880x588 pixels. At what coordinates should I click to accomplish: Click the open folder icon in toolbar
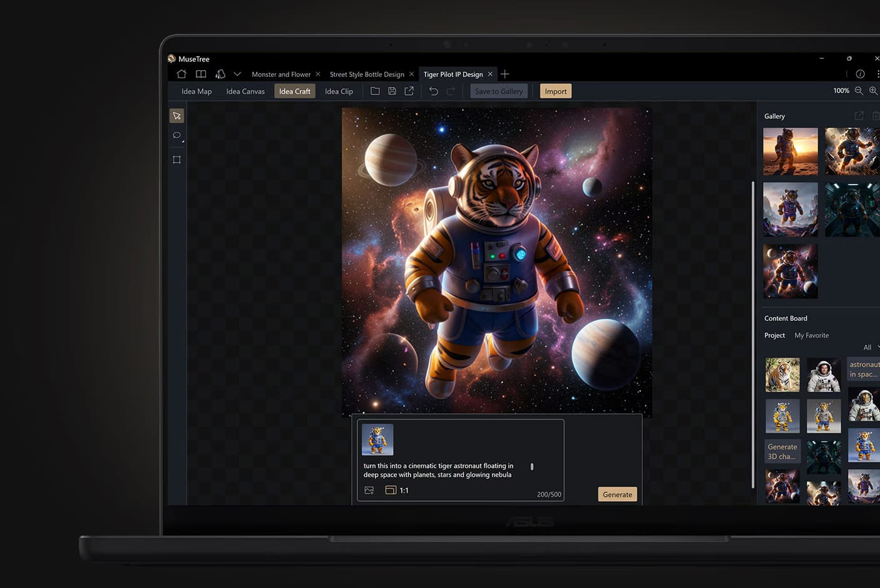375,91
